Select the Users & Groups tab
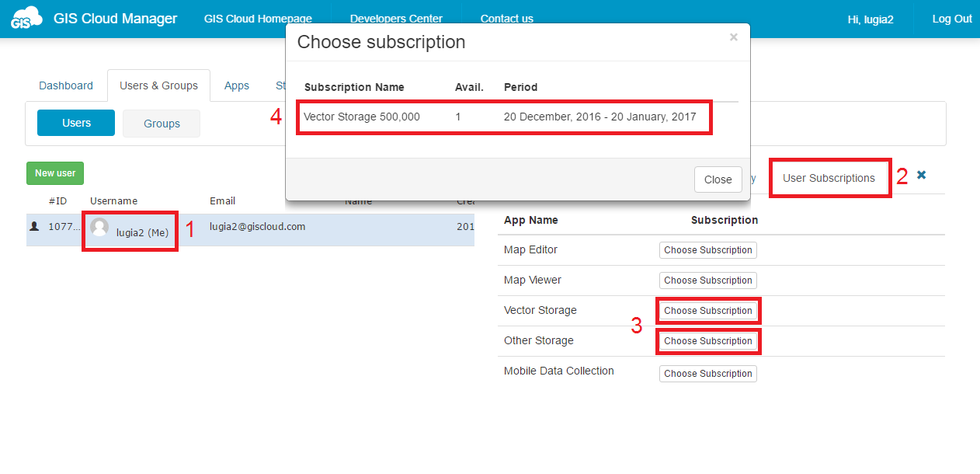This screenshot has width=980, height=474. [x=158, y=85]
